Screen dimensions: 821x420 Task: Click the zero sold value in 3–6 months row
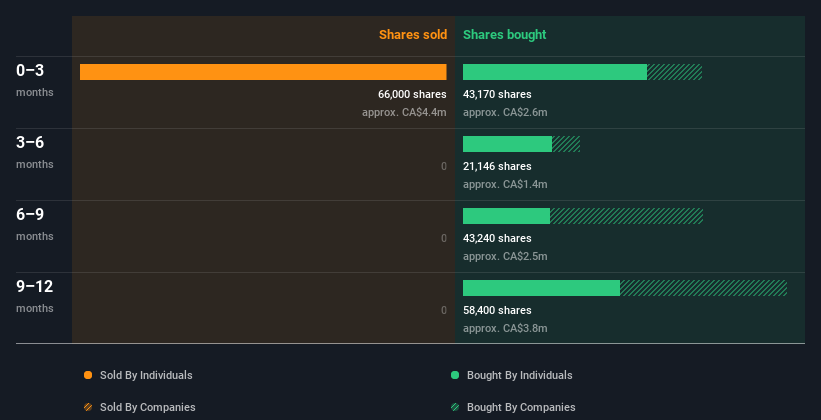(444, 167)
